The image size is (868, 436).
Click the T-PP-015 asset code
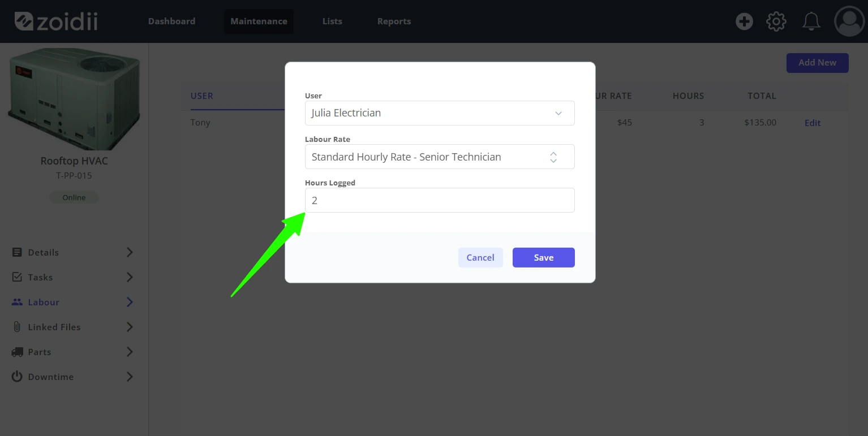[74, 176]
